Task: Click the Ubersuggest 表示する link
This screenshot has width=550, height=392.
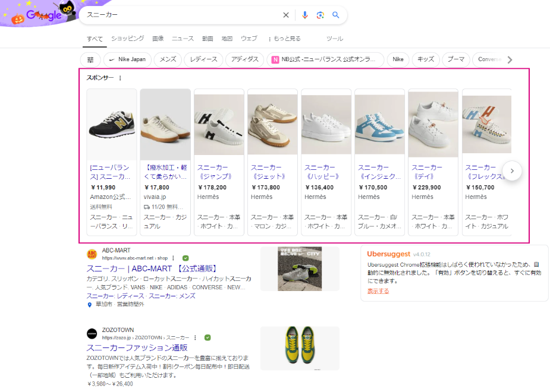Action: [378, 291]
